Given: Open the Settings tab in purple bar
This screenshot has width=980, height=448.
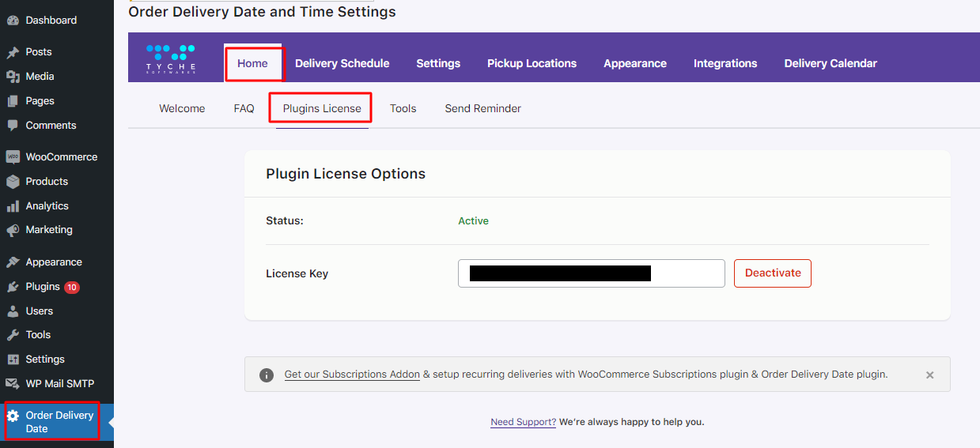Looking at the screenshot, I should click(438, 63).
